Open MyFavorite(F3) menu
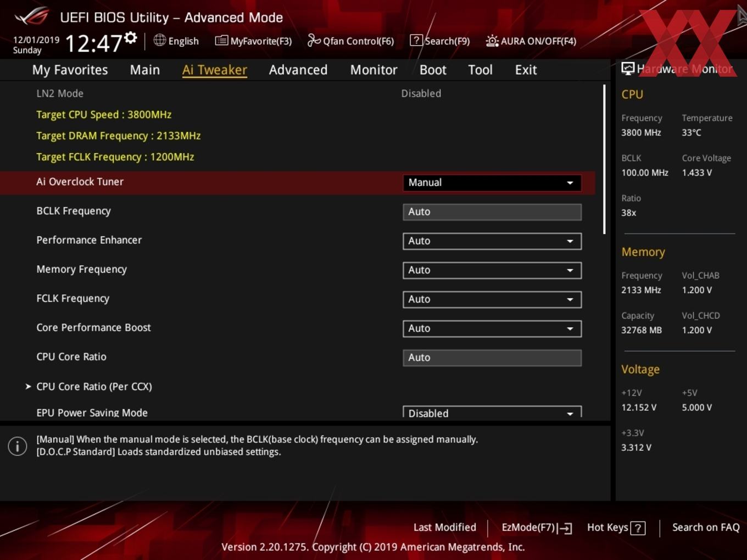Viewport: 747px width, 560px height. coord(253,41)
